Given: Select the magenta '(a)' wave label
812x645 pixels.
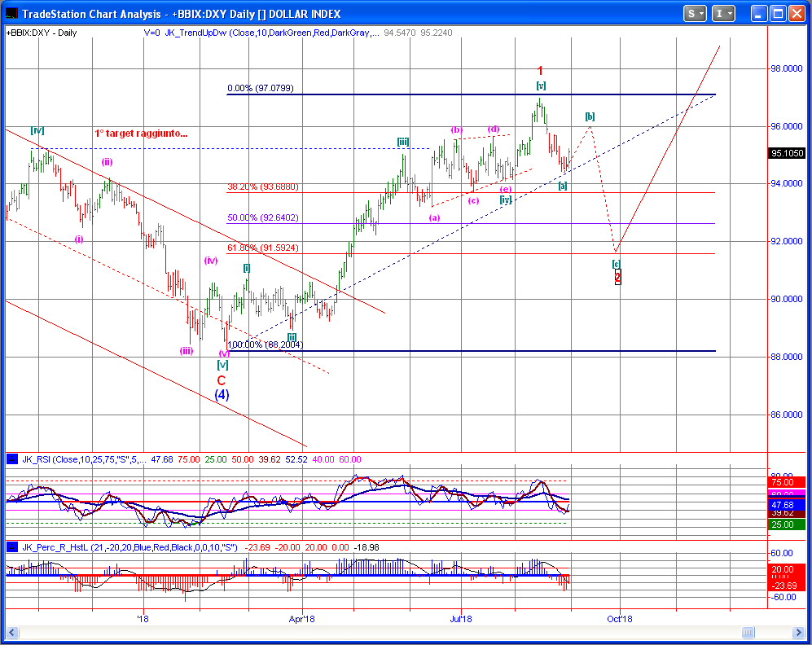Looking at the screenshot, I should pos(434,217).
